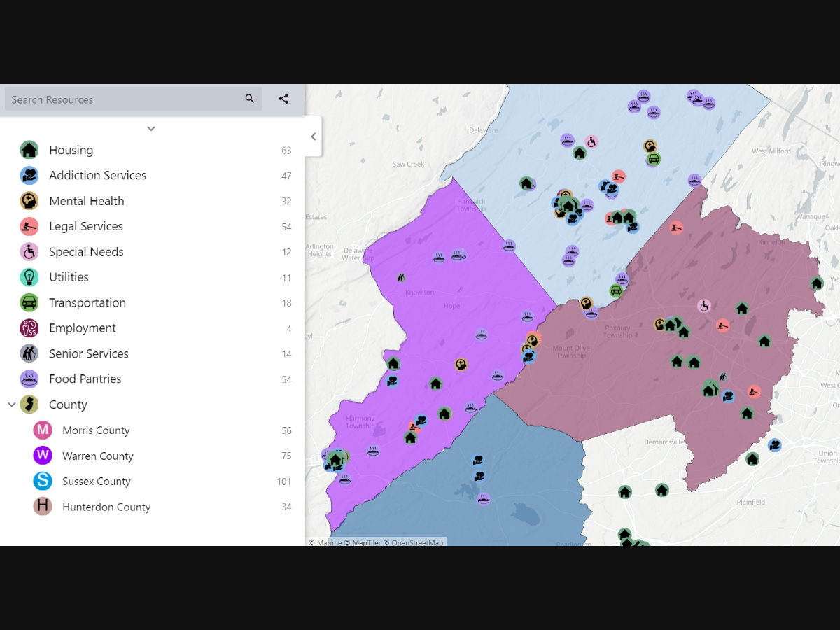The width and height of the screenshot is (840, 630).
Task: Click the Utilities lightbulb icon
Action: pyautogui.click(x=29, y=277)
